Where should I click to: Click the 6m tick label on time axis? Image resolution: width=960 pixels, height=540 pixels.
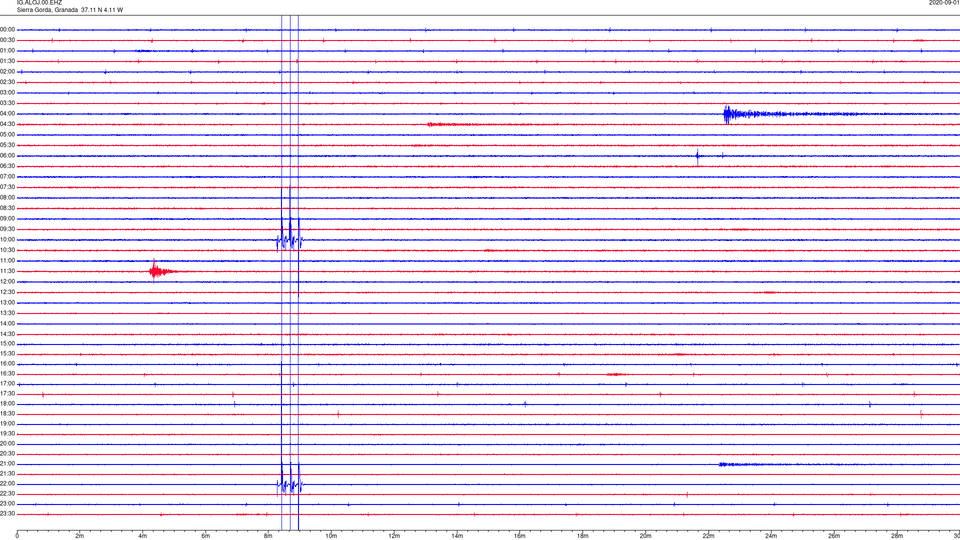[205, 536]
